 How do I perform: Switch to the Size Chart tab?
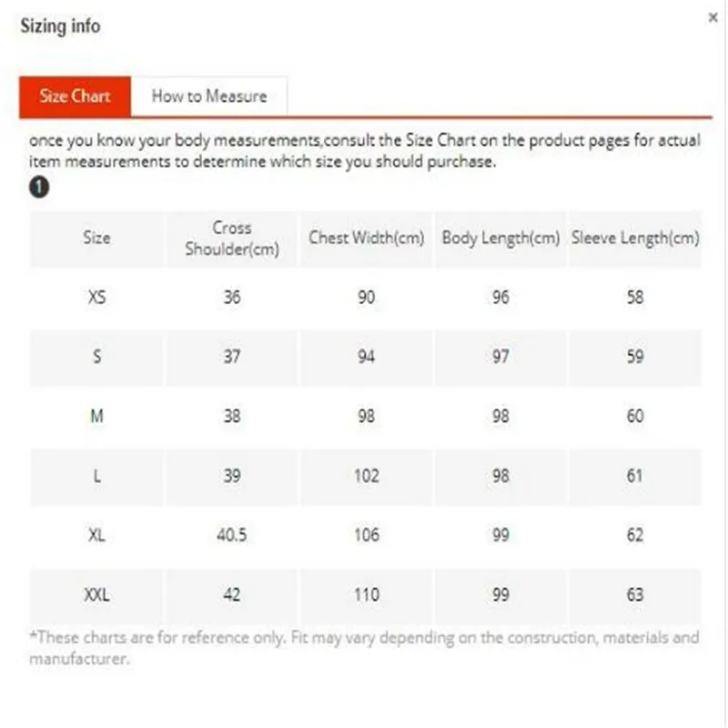click(76, 96)
